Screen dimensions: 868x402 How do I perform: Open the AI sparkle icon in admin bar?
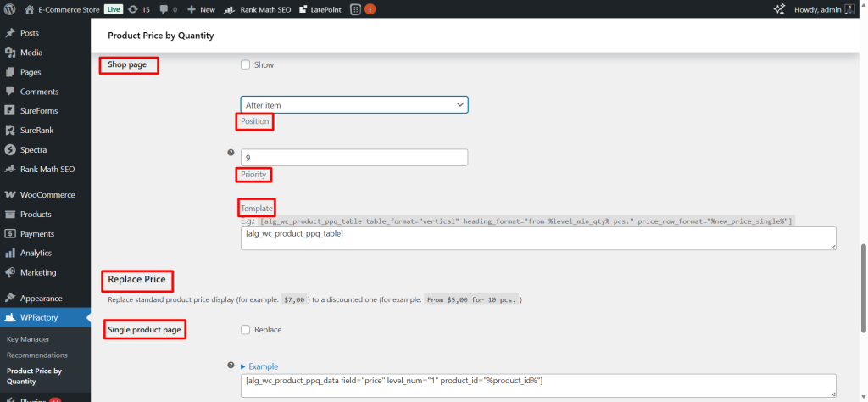[x=780, y=9]
